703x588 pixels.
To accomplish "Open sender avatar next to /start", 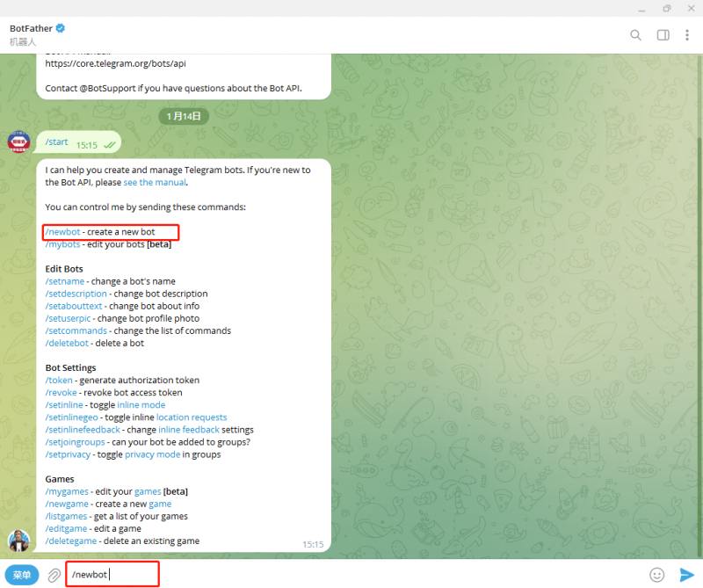I will pyautogui.click(x=18, y=142).
